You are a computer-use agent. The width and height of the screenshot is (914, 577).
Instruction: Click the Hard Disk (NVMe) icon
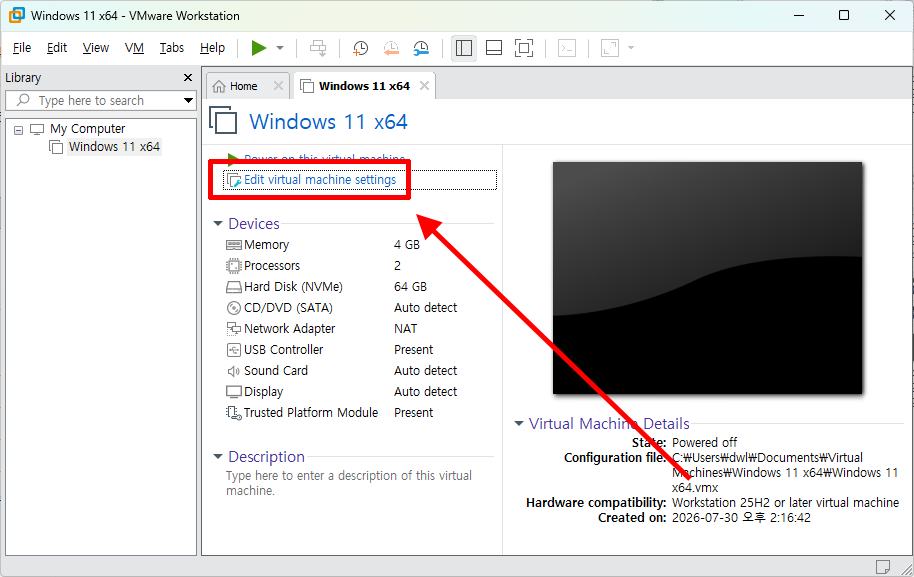tap(234, 287)
